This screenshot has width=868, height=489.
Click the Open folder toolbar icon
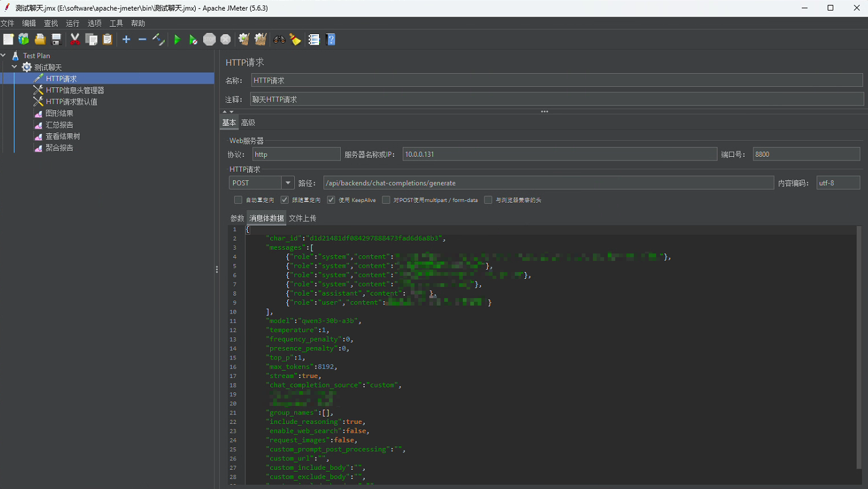pos(40,40)
